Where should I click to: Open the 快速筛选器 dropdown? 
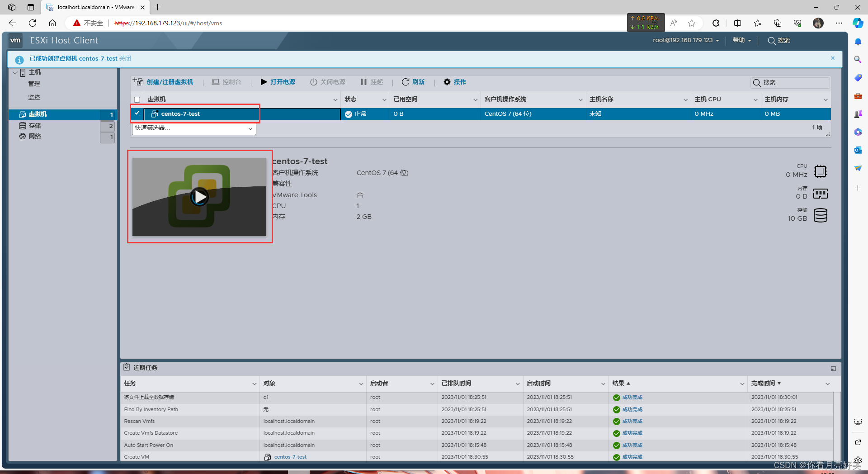tap(194, 128)
